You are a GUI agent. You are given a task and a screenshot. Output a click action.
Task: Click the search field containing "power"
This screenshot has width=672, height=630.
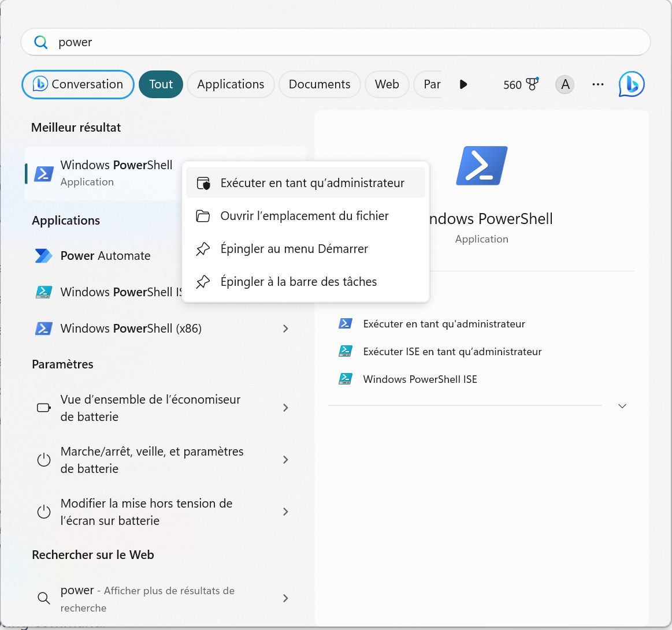click(336, 42)
